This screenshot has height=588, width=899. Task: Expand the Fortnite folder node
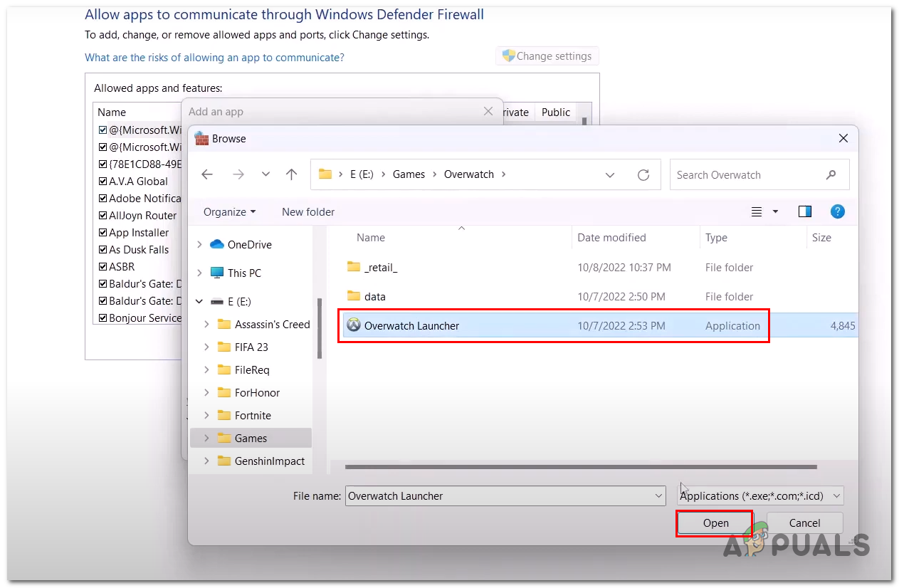(206, 415)
